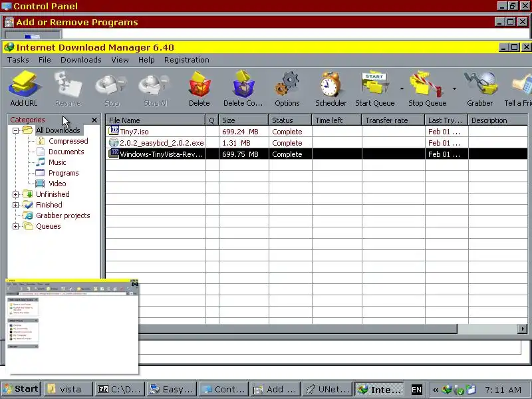Screen dimensions: 532x399
Task: Switch to the EasyBCD taskbar button
Action: pos(172,389)
